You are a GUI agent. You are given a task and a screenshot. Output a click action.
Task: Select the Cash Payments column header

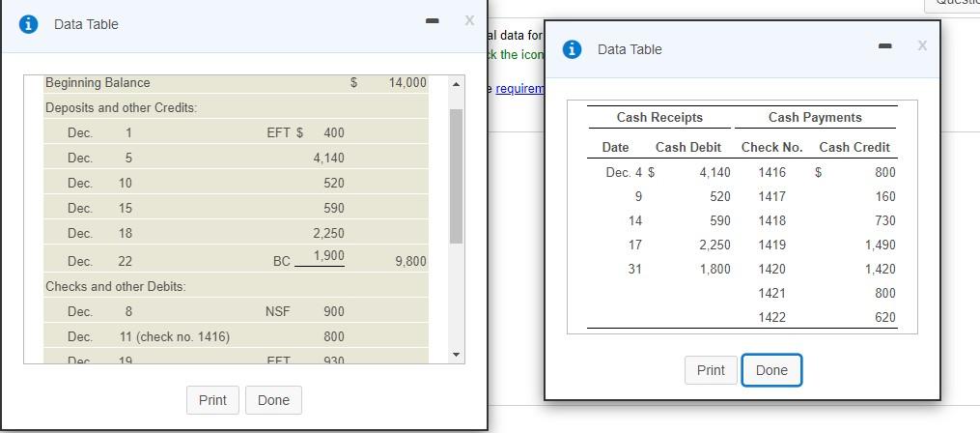tap(815, 118)
